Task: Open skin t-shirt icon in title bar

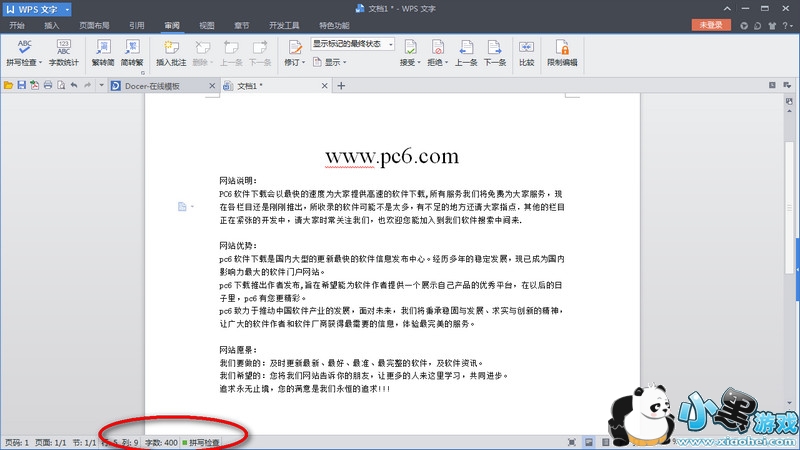Action: [x=772, y=26]
